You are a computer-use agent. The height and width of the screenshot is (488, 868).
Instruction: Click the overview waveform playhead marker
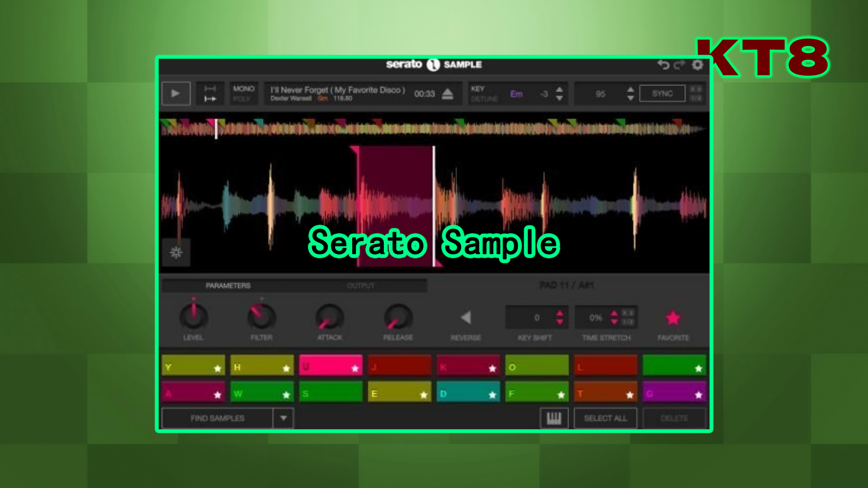coord(216,128)
